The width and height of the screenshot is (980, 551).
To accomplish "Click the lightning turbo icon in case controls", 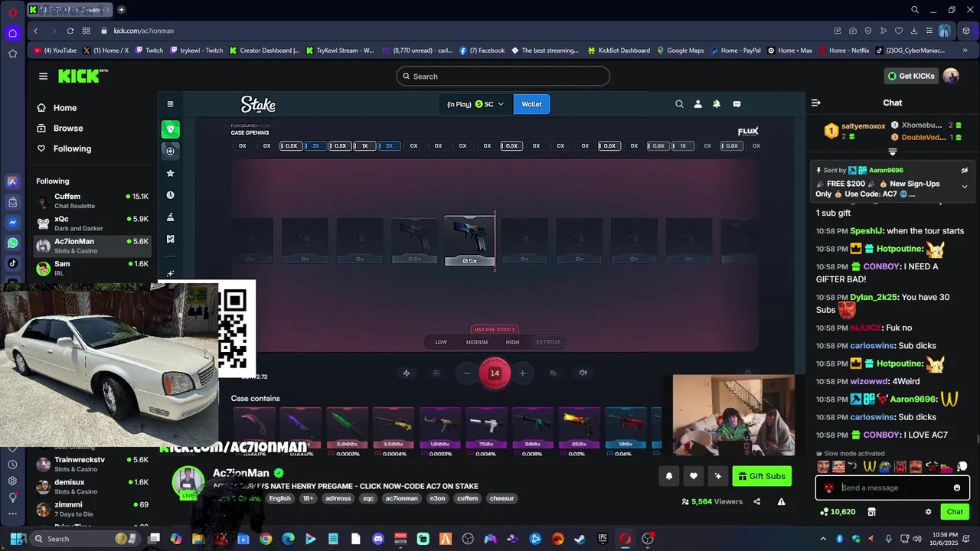I will tap(407, 373).
